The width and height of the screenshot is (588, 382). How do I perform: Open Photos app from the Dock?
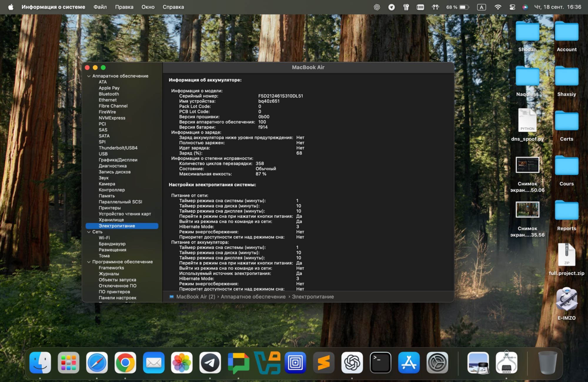182,363
